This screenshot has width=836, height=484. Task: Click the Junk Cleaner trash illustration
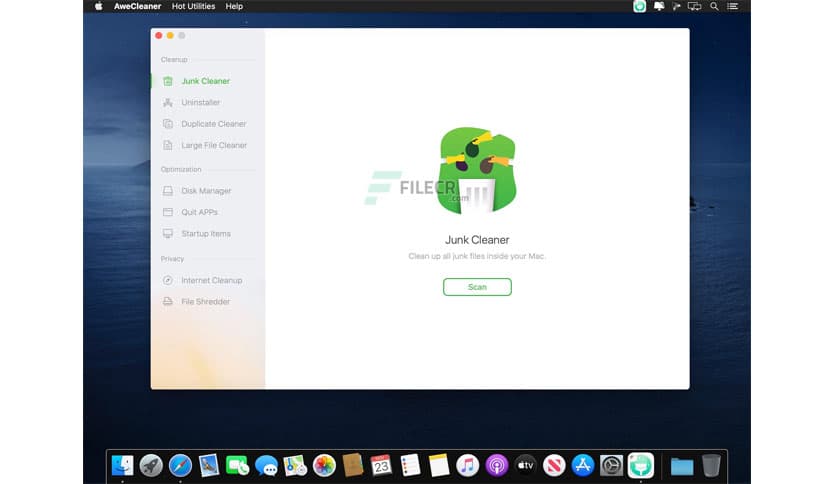tap(477, 171)
